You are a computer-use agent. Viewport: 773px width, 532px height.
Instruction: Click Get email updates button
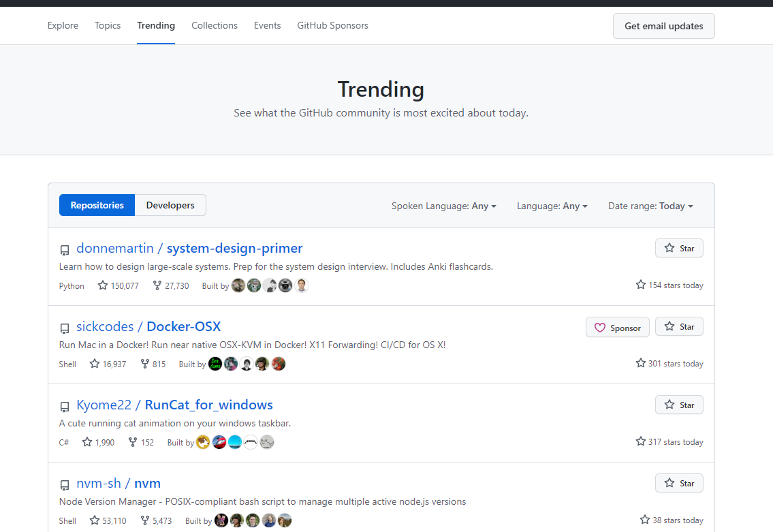click(663, 26)
